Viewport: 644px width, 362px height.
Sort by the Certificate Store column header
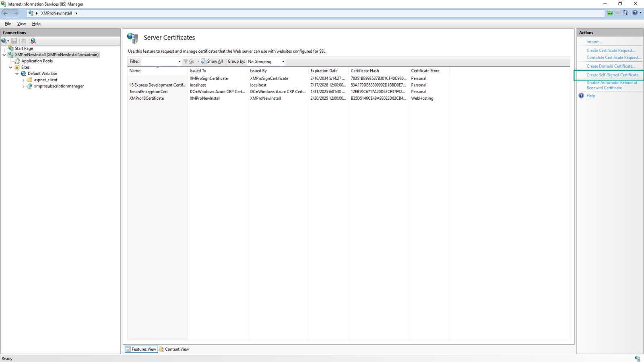click(x=429, y=71)
